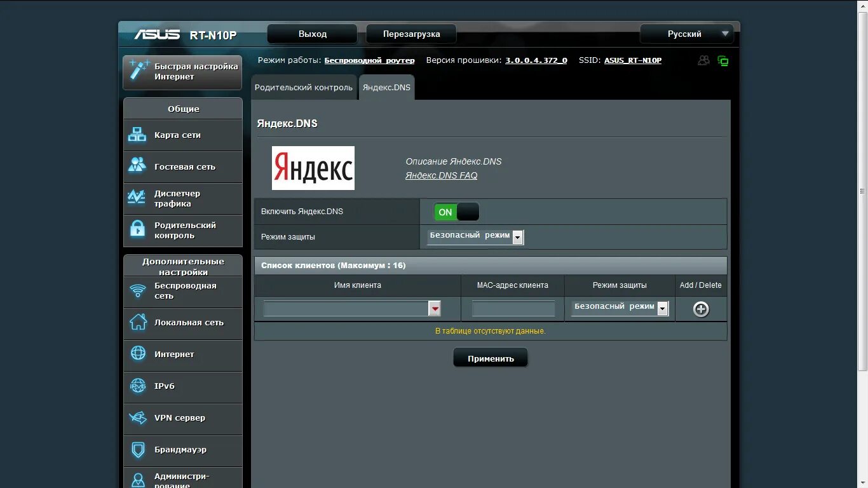The width and height of the screenshot is (868, 488).
Task: Click the Parental Control padlock icon
Action: pyautogui.click(x=137, y=229)
